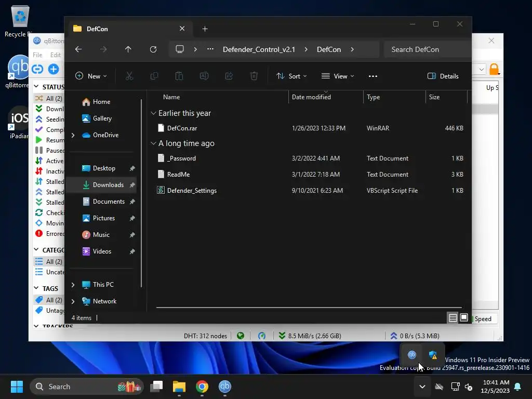Open the Sort dropdown menu

tap(291, 76)
